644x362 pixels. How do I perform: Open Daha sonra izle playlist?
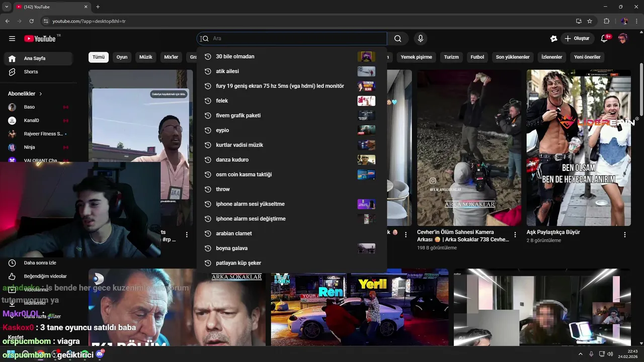(x=38, y=263)
